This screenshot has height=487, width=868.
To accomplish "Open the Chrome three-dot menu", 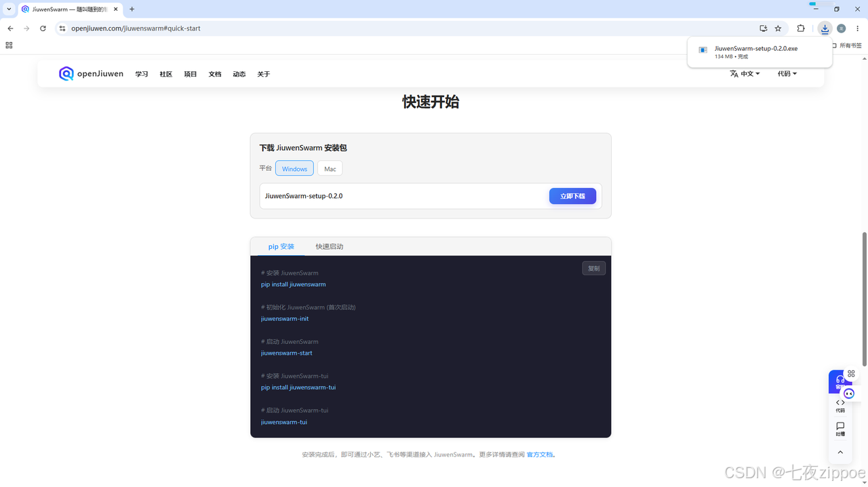I will coord(858,28).
